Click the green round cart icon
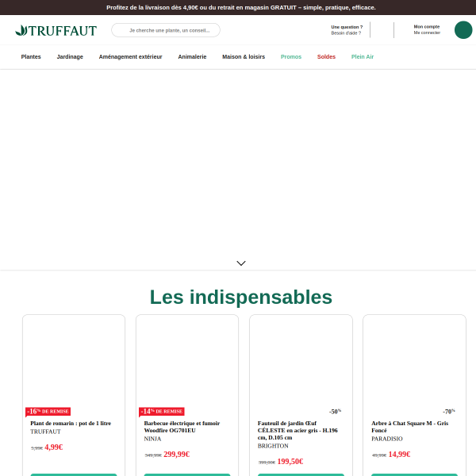The image size is (476, 476). pyautogui.click(x=463, y=30)
